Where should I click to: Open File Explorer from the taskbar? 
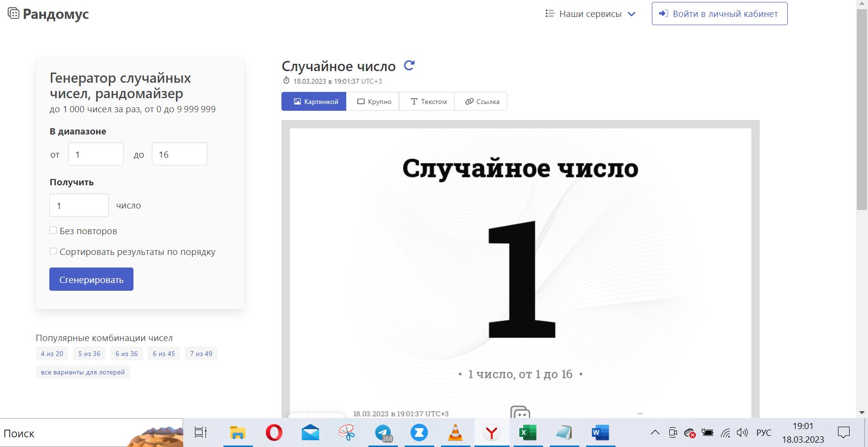pos(237,432)
